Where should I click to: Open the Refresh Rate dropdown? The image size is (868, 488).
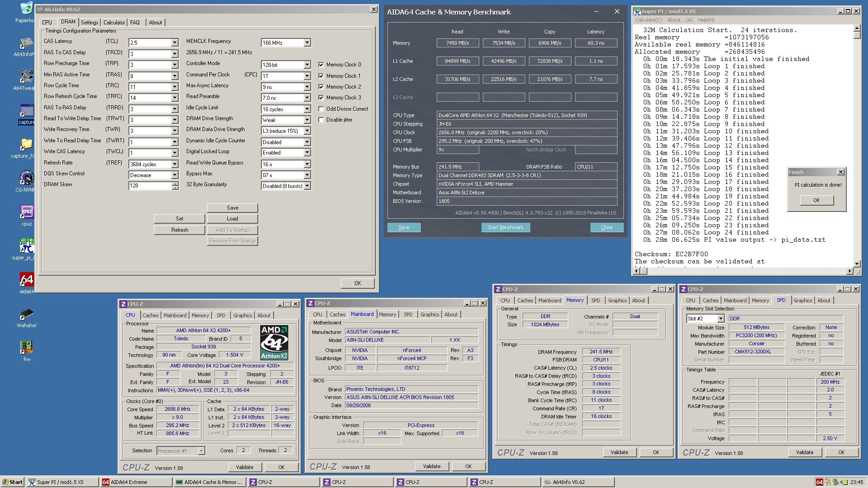tap(175, 164)
